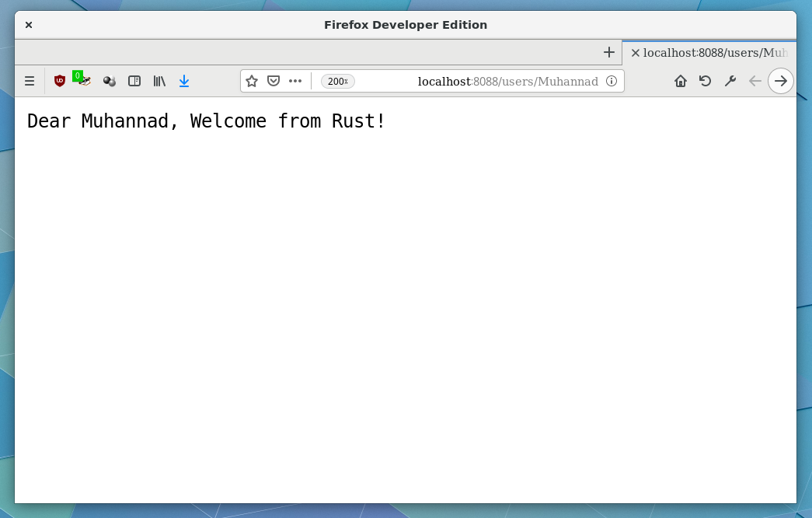Bookmark this page with the star
Image resolution: width=812 pixels, height=518 pixels.
252,81
